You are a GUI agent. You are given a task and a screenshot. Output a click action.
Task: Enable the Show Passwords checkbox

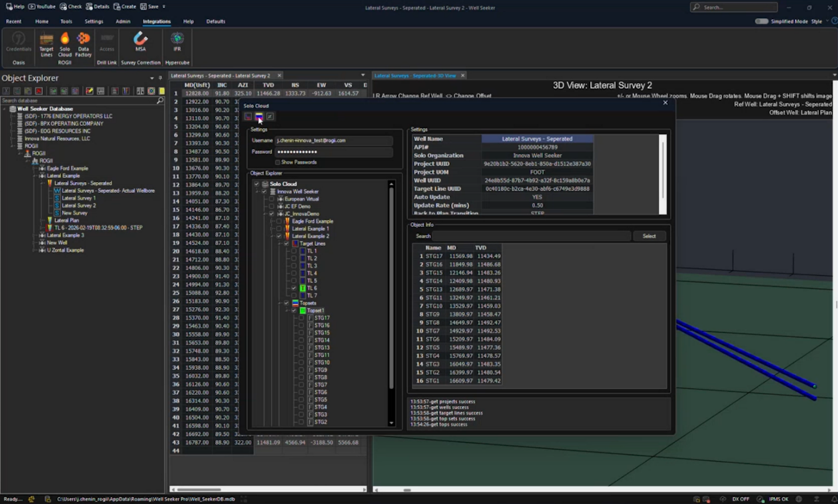click(x=278, y=163)
